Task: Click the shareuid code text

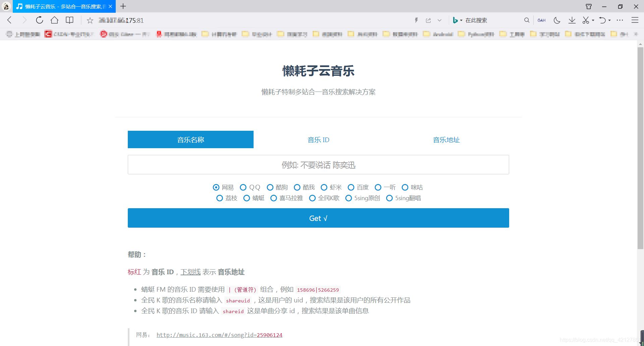Action: pos(238,301)
